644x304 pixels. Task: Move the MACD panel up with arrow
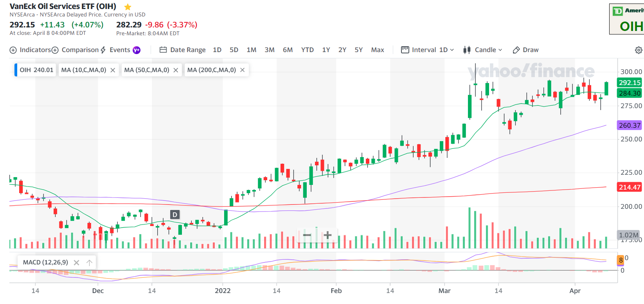pyautogui.click(x=89, y=262)
